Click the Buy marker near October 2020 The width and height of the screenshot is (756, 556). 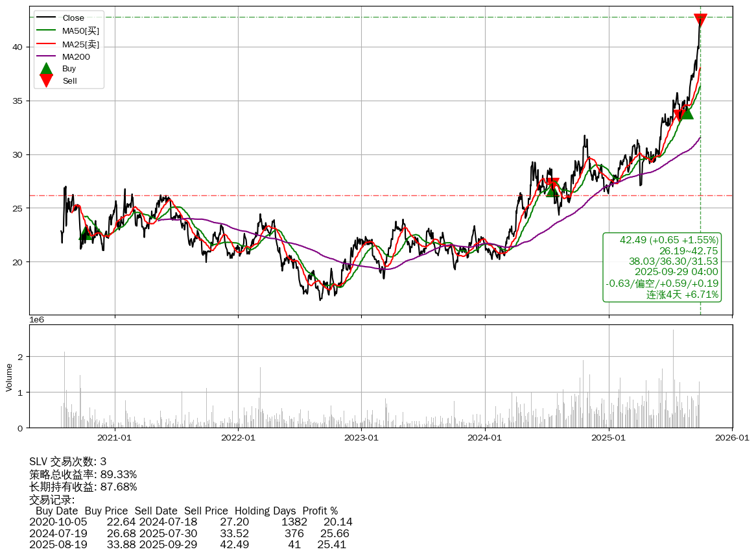click(86, 234)
